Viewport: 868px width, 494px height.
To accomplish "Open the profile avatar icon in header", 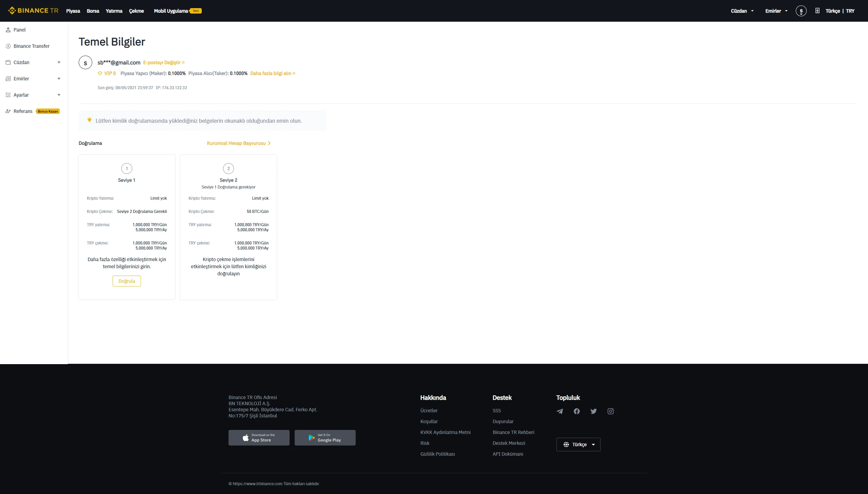I will click(x=801, y=11).
